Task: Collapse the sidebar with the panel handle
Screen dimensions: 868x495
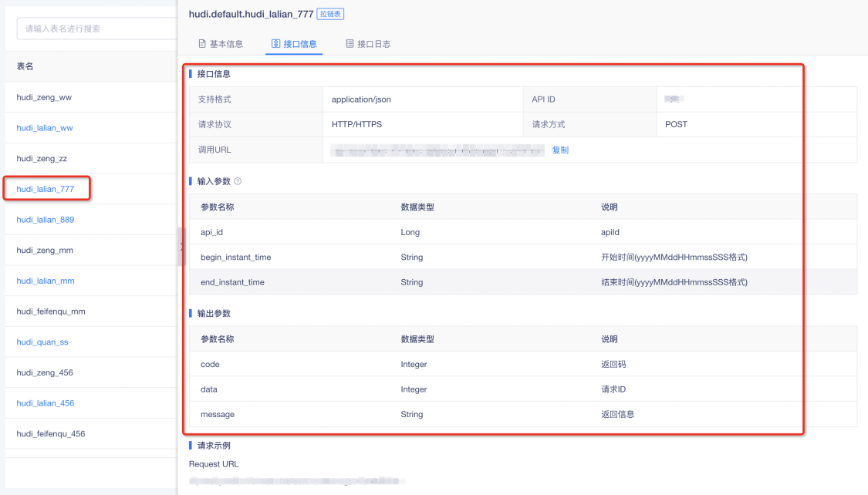Action: click(181, 247)
